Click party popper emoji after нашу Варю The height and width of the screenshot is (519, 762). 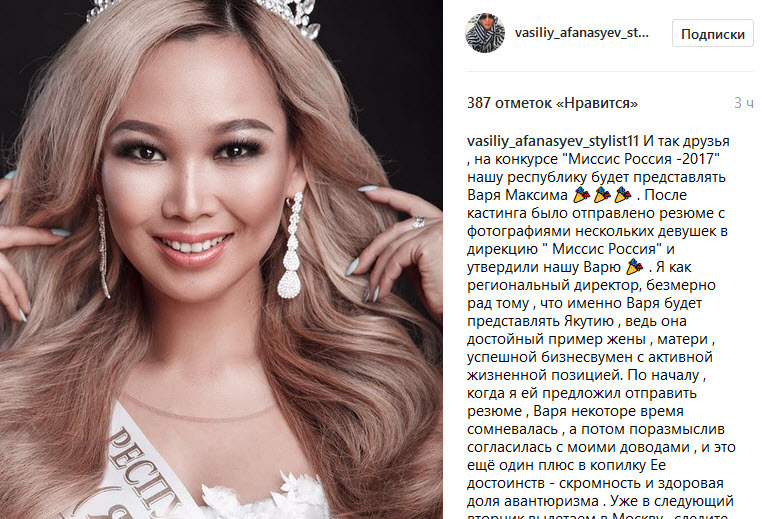(x=635, y=267)
